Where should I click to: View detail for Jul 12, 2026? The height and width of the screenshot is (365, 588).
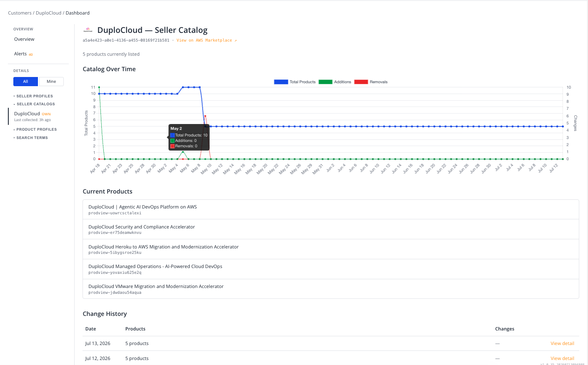tap(562, 358)
